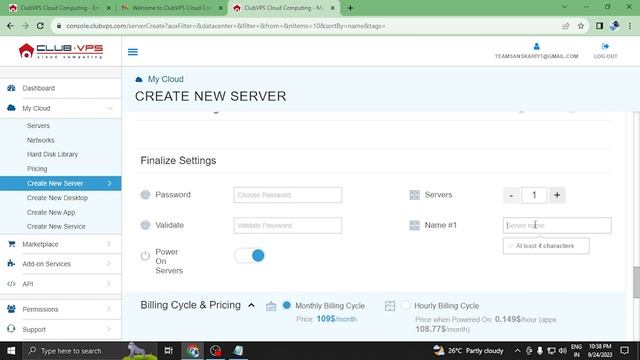640x360 pixels.
Task: Increase server count with plus button
Action: [557, 195]
